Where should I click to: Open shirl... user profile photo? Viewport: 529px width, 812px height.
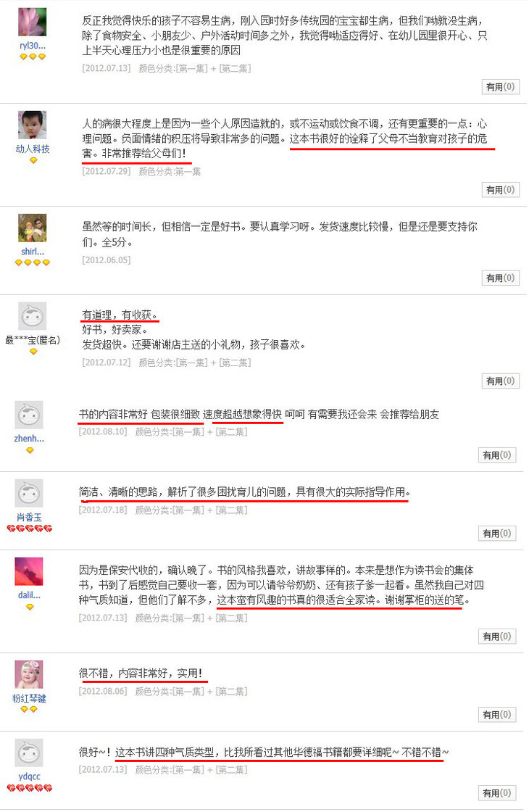tap(33, 228)
